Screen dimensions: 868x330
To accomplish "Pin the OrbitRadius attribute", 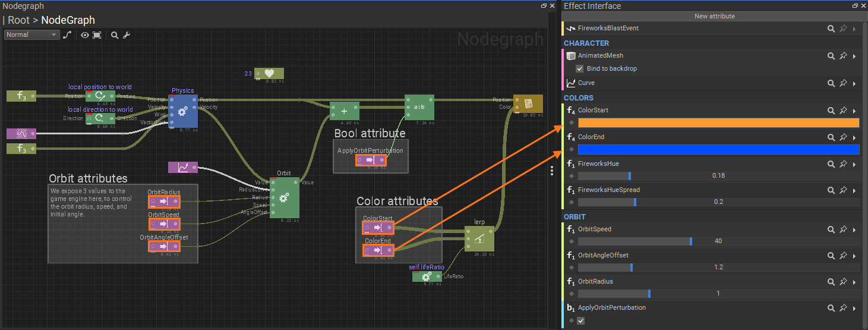I will (x=843, y=282).
